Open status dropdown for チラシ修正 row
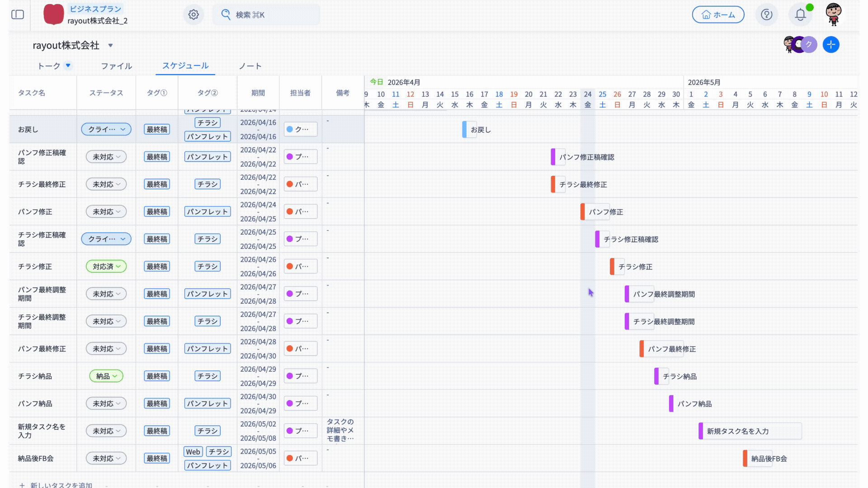The image size is (868, 488). tap(106, 267)
